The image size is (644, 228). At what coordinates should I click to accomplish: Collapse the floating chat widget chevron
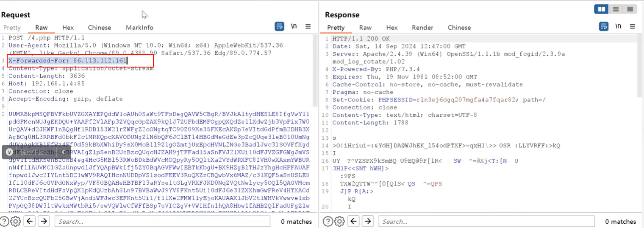63,152
